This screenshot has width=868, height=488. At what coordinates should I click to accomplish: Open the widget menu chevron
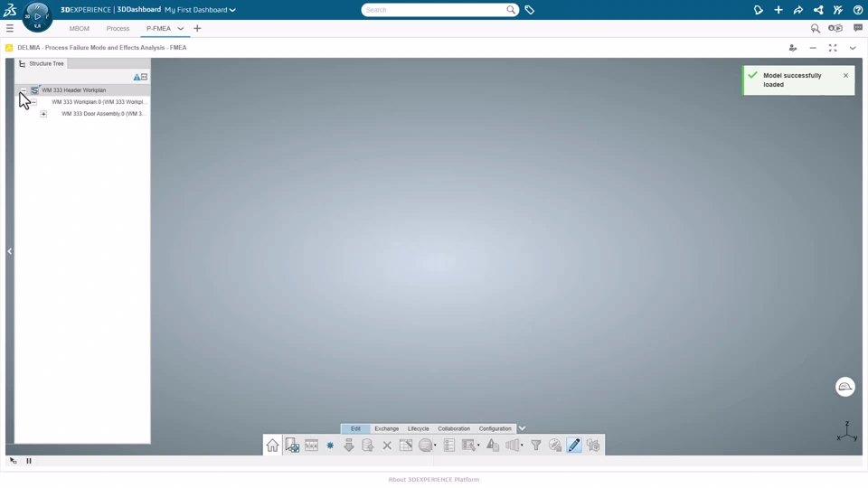click(x=853, y=48)
